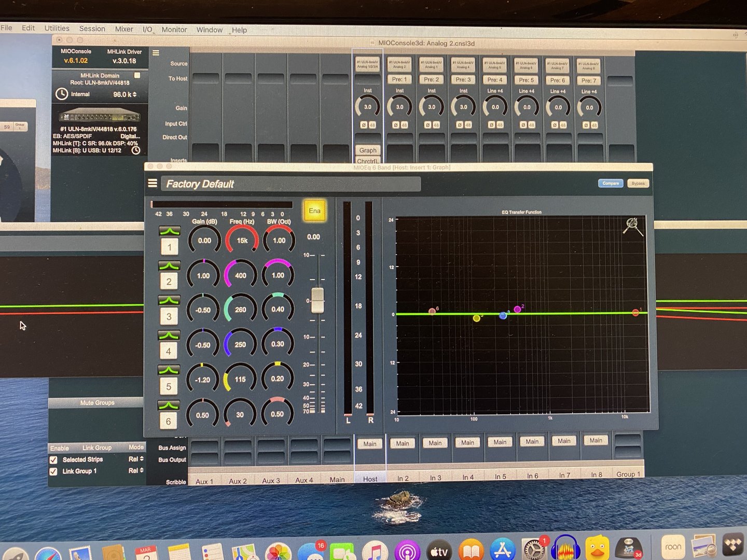Select band 5 filter shape icon

169,370
